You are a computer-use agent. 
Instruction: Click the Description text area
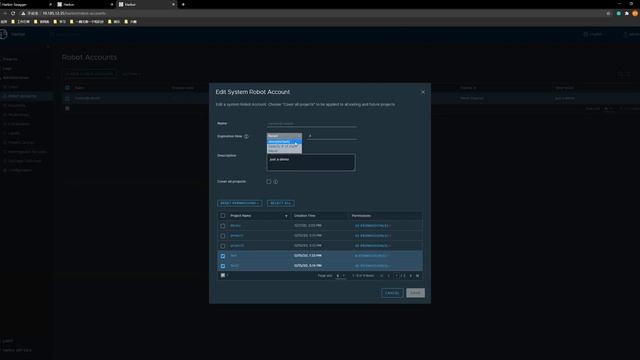(311, 162)
